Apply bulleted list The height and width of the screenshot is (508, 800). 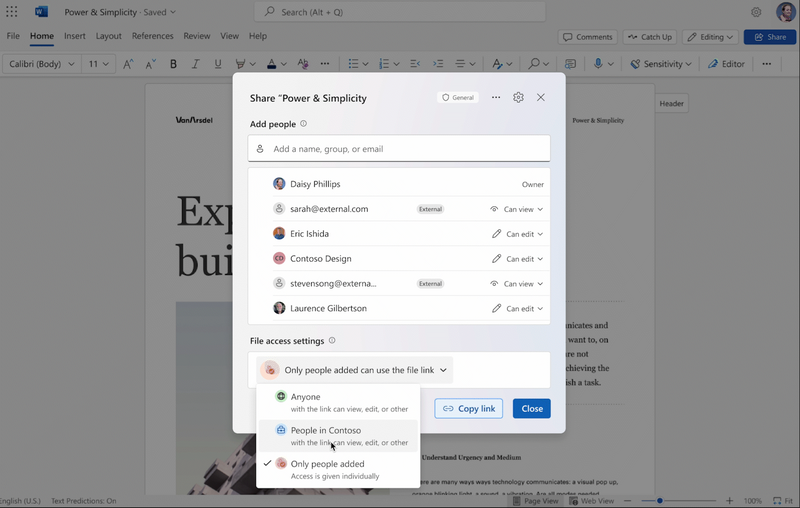click(x=353, y=64)
